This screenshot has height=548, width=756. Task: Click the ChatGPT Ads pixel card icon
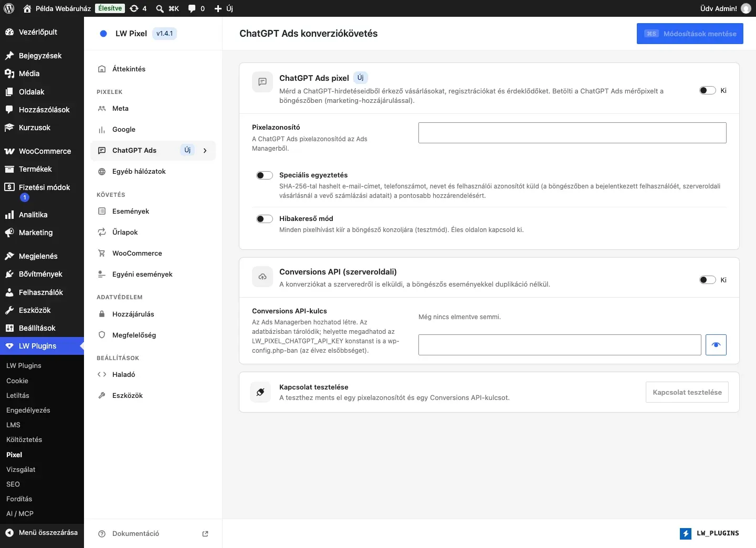[262, 82]
